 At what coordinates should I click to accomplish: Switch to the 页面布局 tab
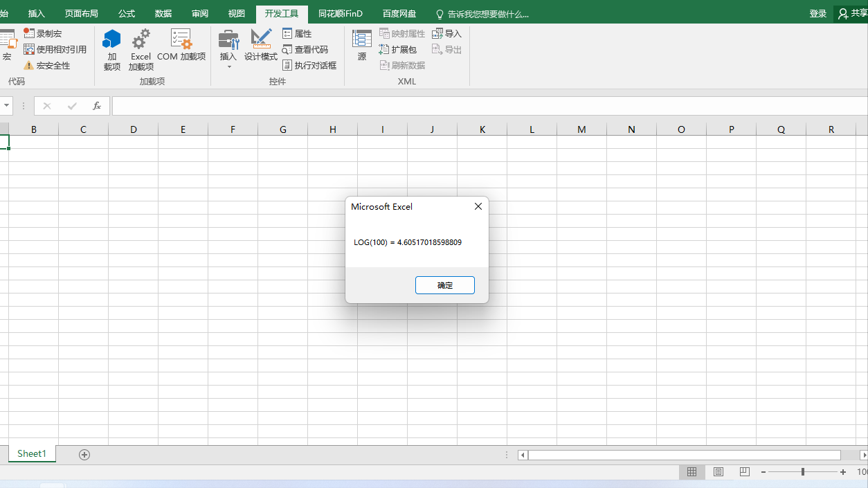pos(81,14)
